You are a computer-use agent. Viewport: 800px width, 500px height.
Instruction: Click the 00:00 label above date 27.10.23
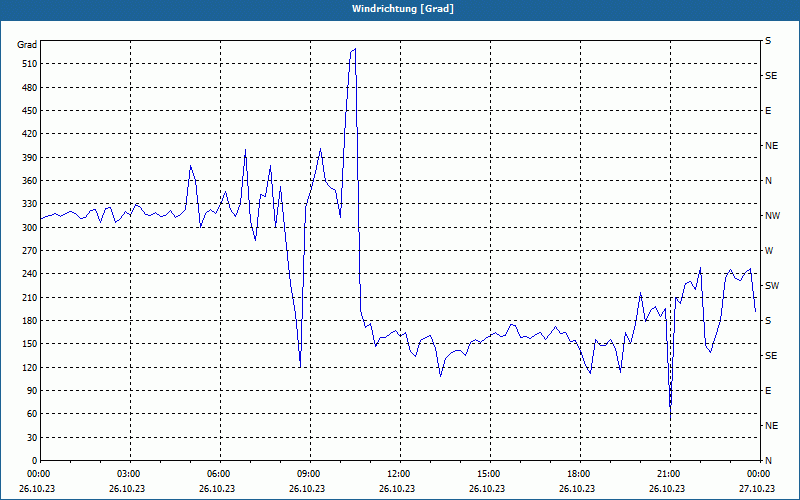[757, 474]
